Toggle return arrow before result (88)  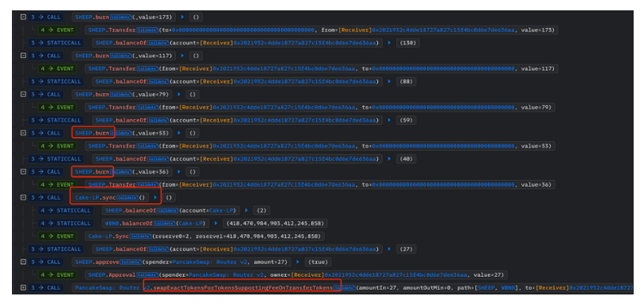(x=389, y=81)
